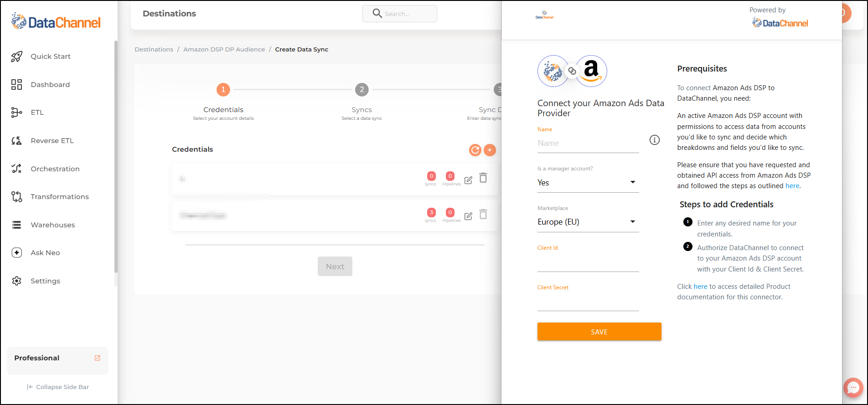This screenshot has width=868, height=405.
Task: Refresh the credentials list
Action: click(475, 150)
